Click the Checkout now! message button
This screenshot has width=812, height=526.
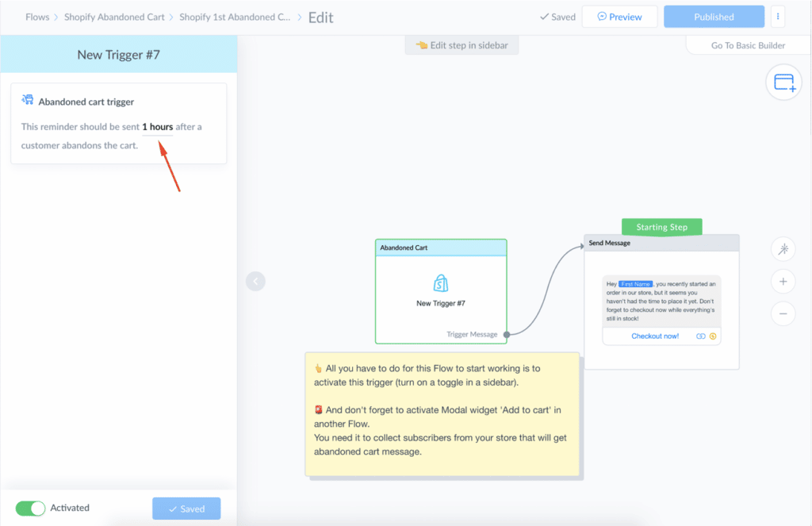point(654,336)
